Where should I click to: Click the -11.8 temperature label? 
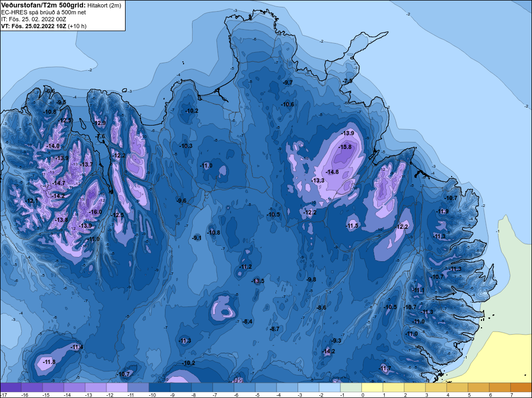(x=49, y=362)
